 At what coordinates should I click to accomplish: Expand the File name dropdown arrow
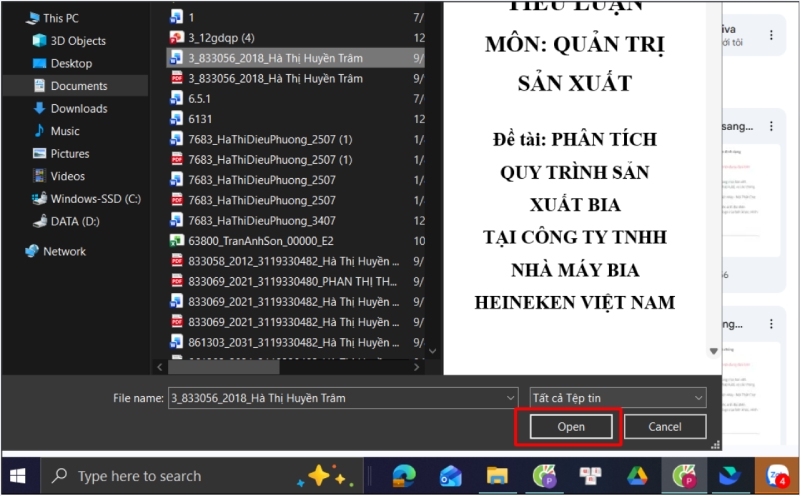(x=510, y=398)
